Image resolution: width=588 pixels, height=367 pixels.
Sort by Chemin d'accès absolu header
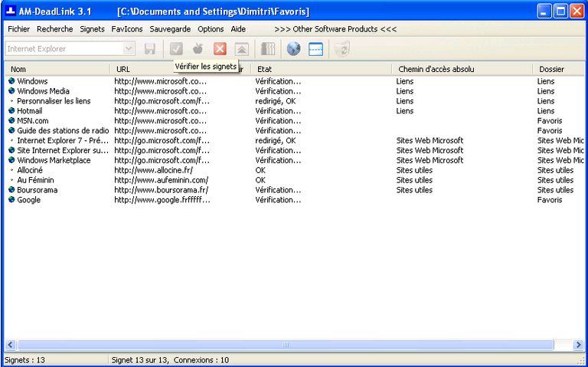point(462,69)
